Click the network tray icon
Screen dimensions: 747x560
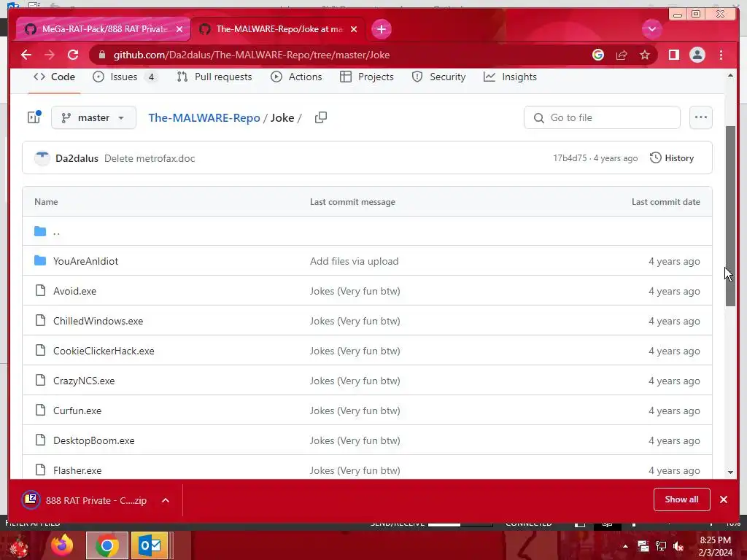coord(661,546)
